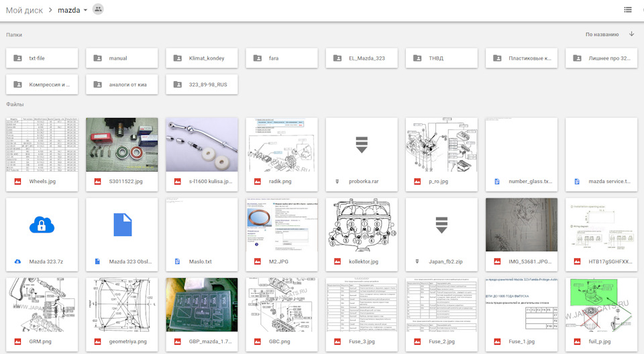The height and width of the screenshot is (354, 644).
Task: Select file name Mazda 323.7z
Action: [46, 261]
